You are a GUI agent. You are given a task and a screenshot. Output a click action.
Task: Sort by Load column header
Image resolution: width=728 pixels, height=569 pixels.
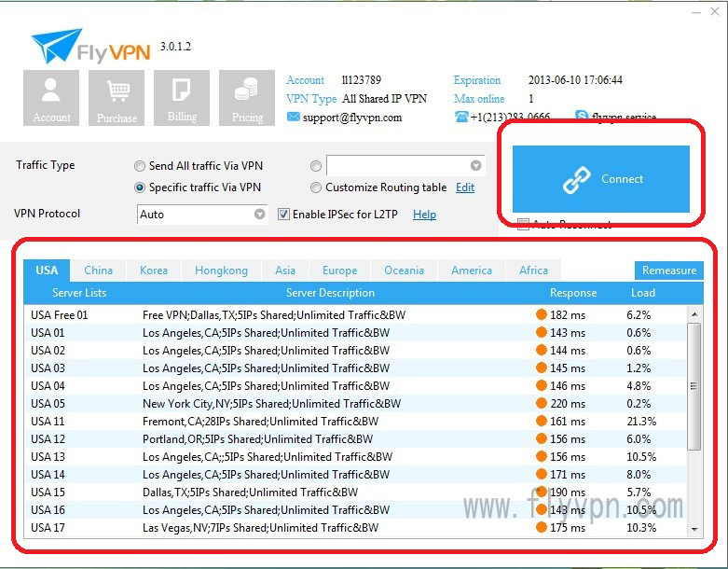(643, 293)
